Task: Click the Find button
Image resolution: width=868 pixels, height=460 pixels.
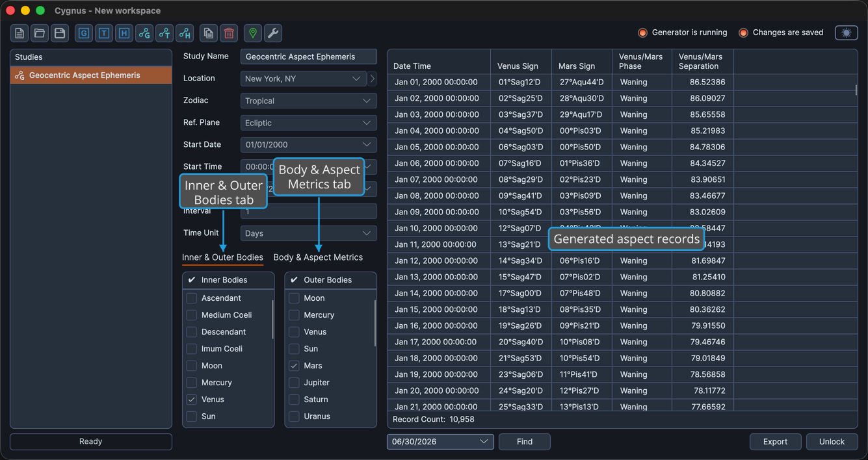Action: [525, 442]
